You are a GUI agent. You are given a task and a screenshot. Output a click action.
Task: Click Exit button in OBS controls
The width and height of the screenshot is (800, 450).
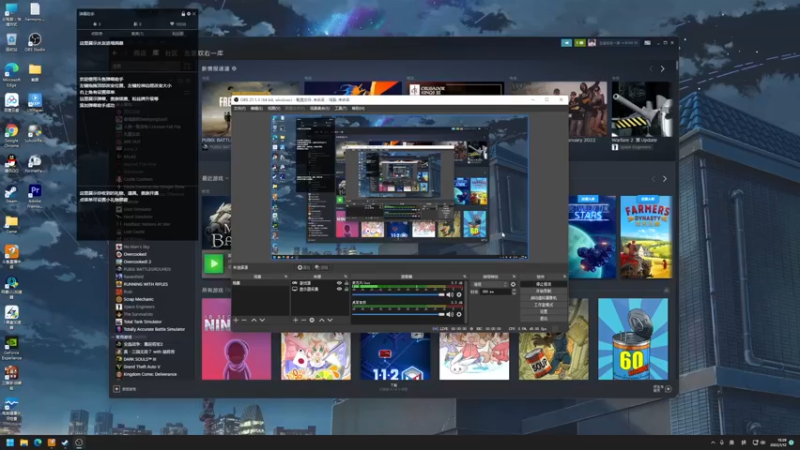pyautogui.click(x=543, y=318)
